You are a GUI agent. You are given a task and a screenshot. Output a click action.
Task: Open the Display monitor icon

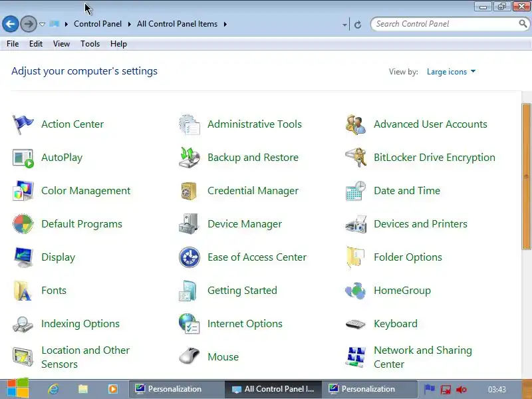tap(23, 257)
